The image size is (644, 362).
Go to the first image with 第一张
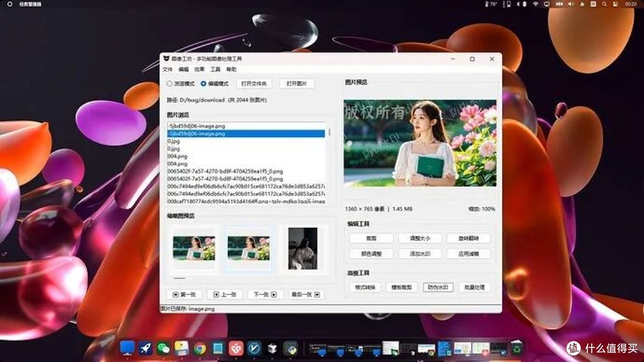tap(184, 295)
